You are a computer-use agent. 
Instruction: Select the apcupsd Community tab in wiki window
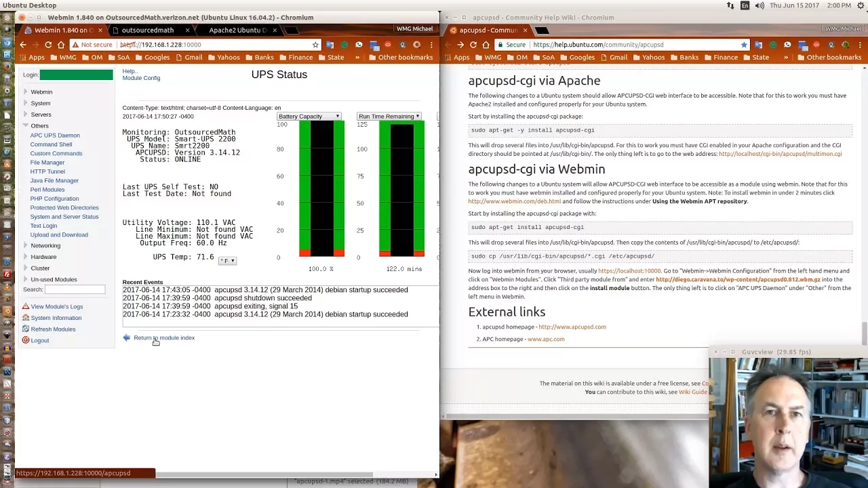[488, 30]
